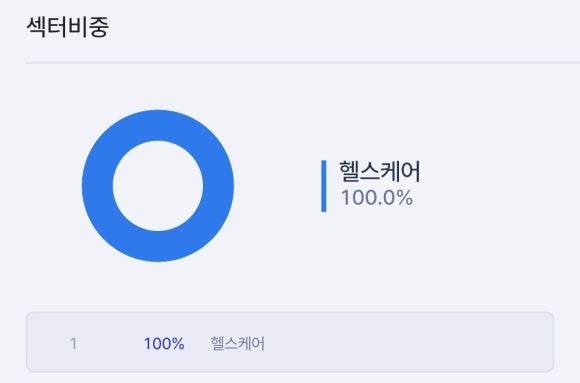Open the 섹터비중 section heading
This screenshot has width=580, height=383.
[68, 27]
